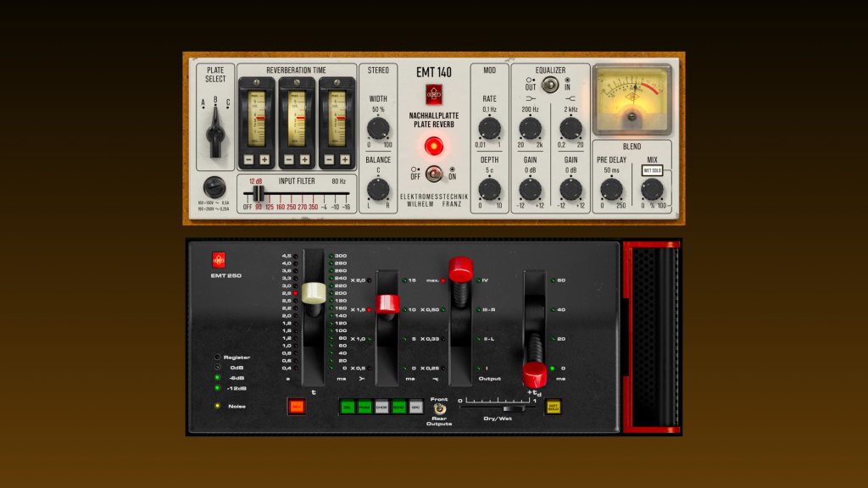868x488 pixels.
Task: Click the -12dB level indicator LED
Action: click(x=218, y=388)
